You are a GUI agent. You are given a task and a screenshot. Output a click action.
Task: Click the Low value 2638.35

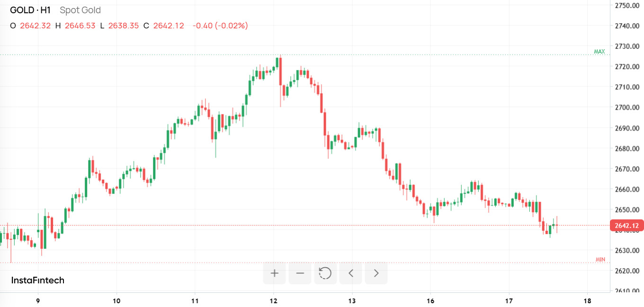[x=124, y=26]
